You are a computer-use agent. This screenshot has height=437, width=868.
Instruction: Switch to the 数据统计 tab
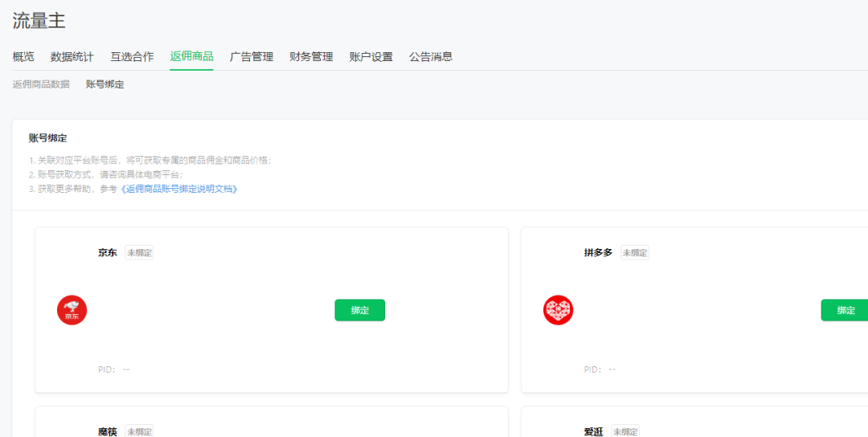click(x=72, y=57)
